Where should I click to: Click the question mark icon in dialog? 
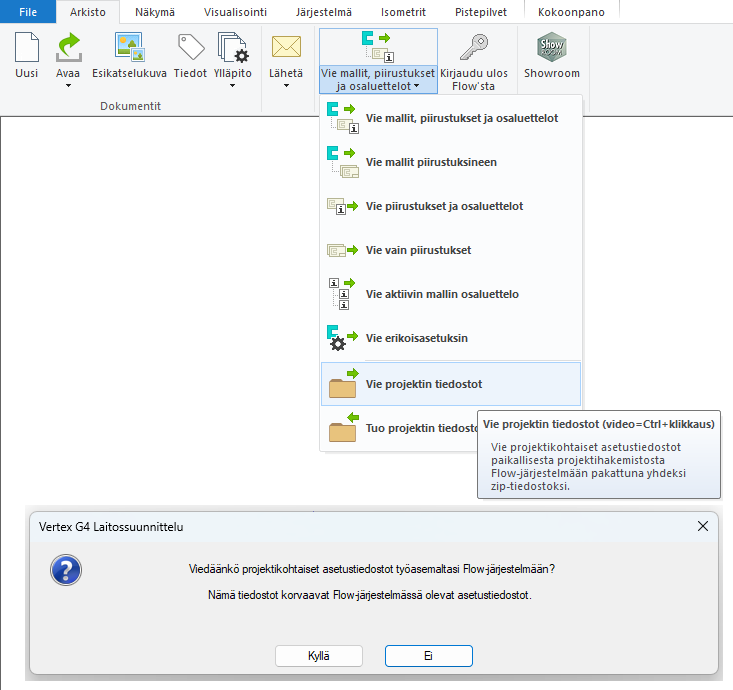66,570
